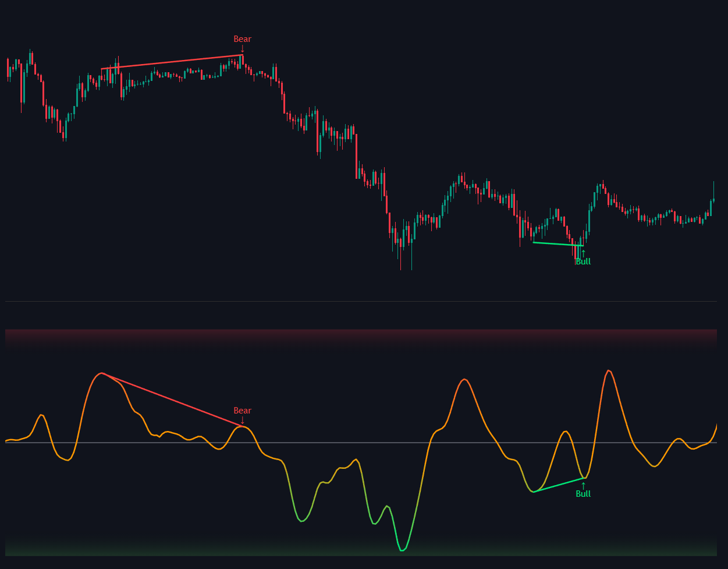
Task: Click the first candle at far left
Action: pyautogui.click(x=8, y=68)
